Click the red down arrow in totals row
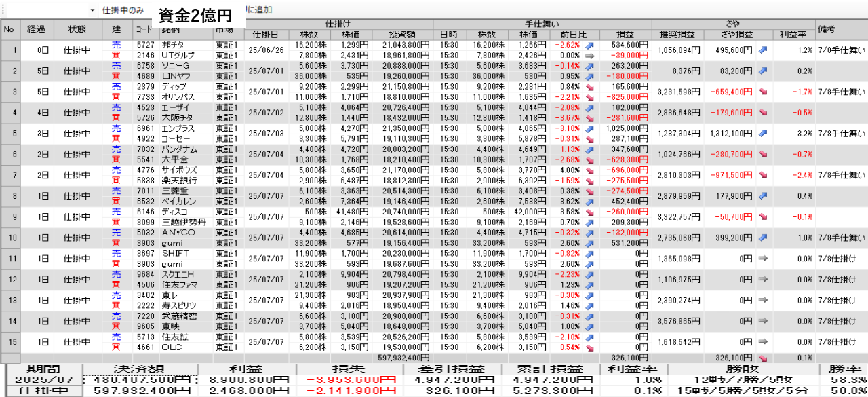Screen dimensions: 868x397 pyautogui.click(x=763, y=357)
